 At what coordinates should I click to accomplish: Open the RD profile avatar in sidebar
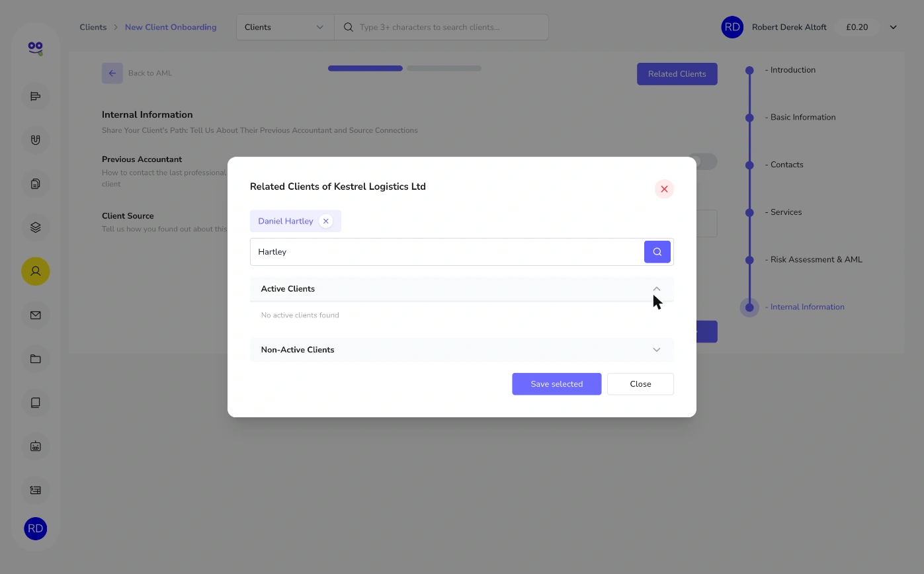point(36,528)
